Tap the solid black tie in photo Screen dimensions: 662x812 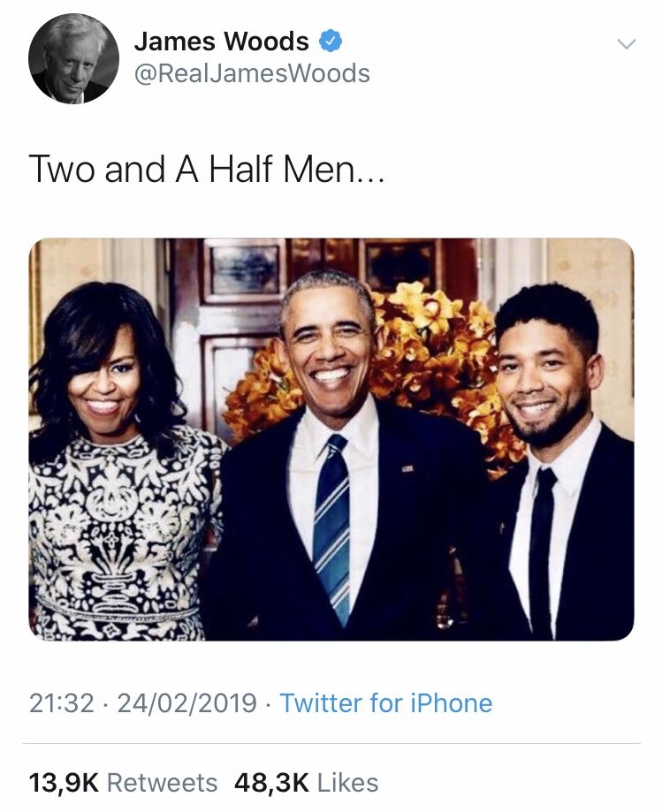(541, 548)
